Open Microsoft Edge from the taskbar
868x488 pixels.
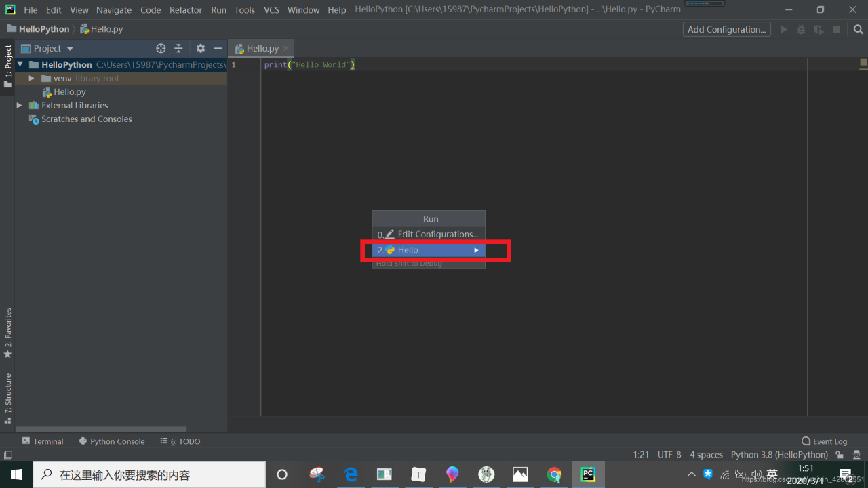tap(351, 474)
